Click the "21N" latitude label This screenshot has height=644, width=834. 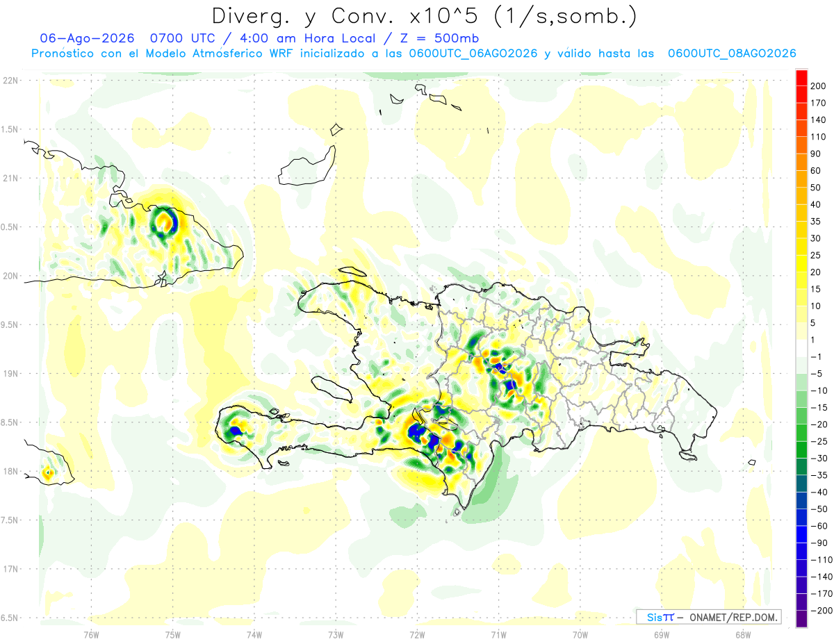10,179
